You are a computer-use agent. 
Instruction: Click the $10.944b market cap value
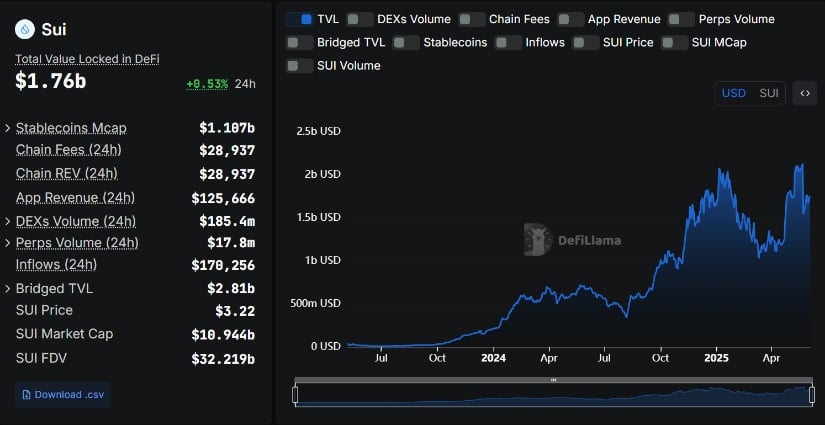tap(223, 335)
